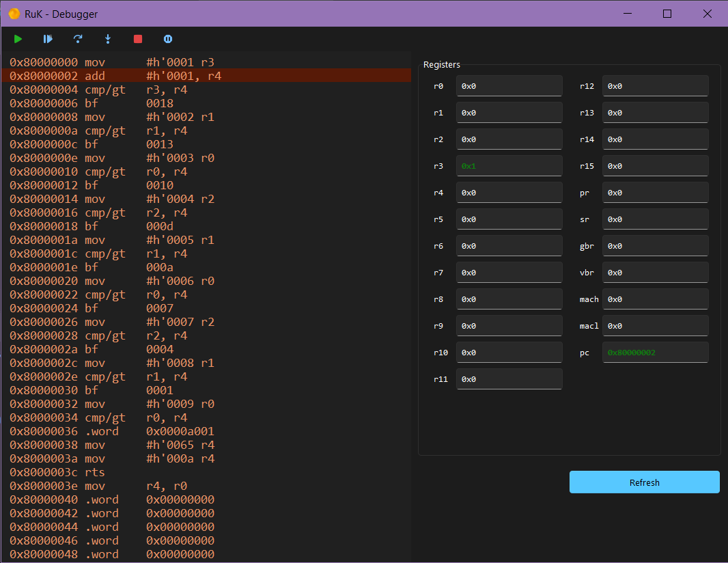Select the r3 register value field
The height and width of the screenshot is (563, 728).
point(509,166)
